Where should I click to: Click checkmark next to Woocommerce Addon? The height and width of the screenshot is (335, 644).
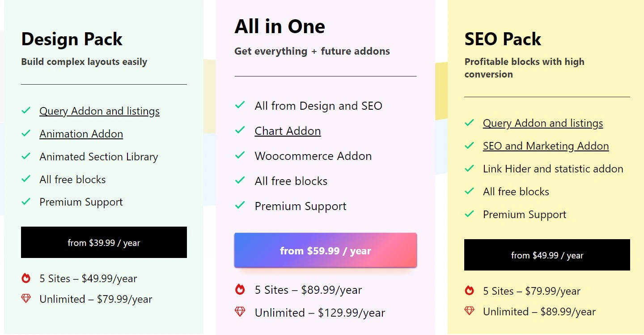pyautogui.click(x=240, y=155)
